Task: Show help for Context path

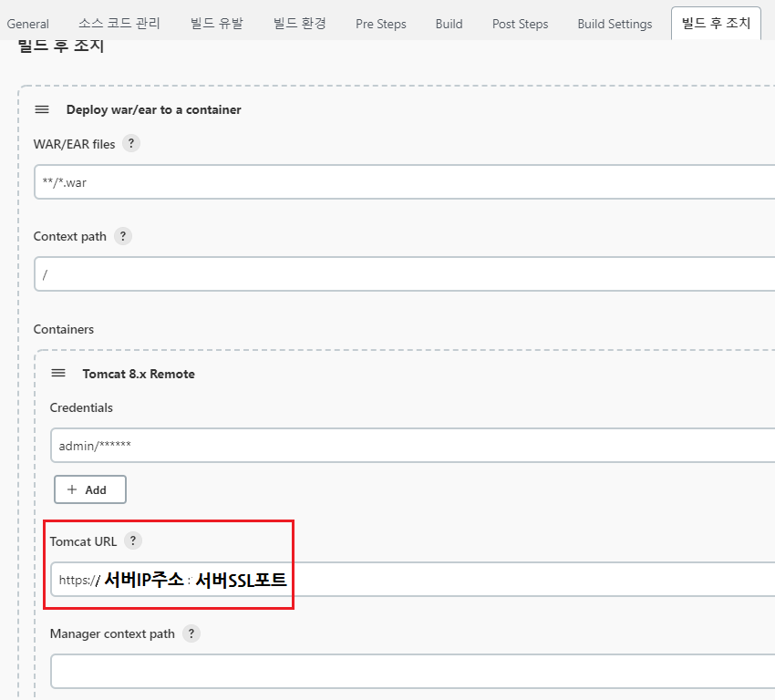Action: click(123, 236)
